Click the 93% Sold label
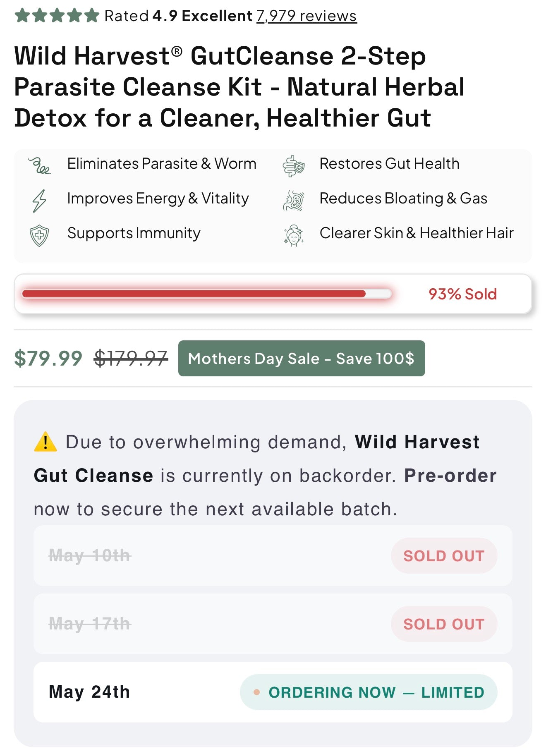 coord(462,294)
